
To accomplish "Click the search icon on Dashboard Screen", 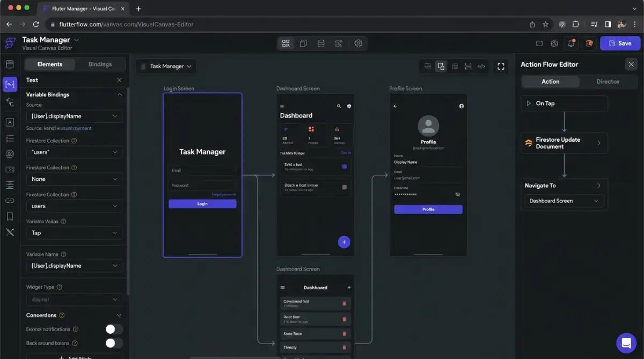I will [339, 106].
